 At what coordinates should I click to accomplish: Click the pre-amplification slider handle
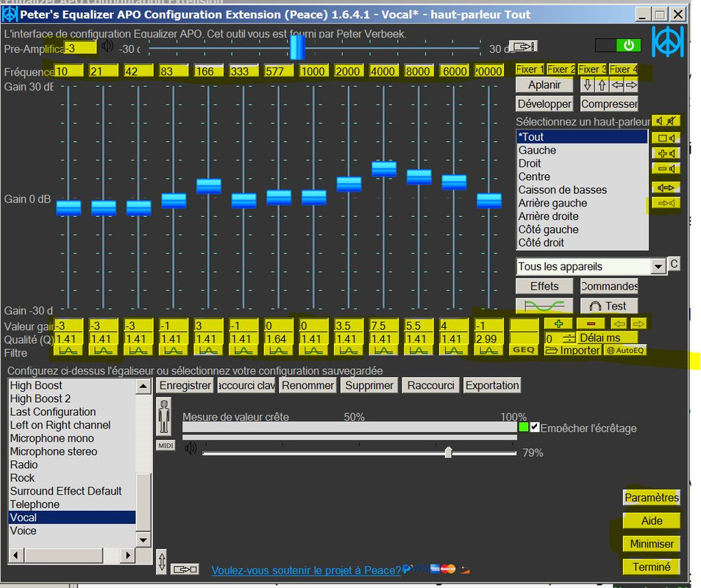297,47
